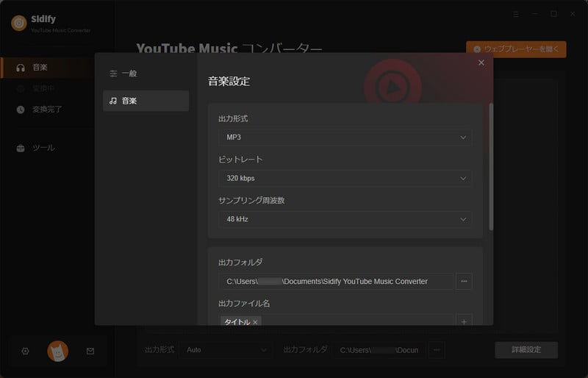
Task: Open the mail envelope icon
Action: 90,352
